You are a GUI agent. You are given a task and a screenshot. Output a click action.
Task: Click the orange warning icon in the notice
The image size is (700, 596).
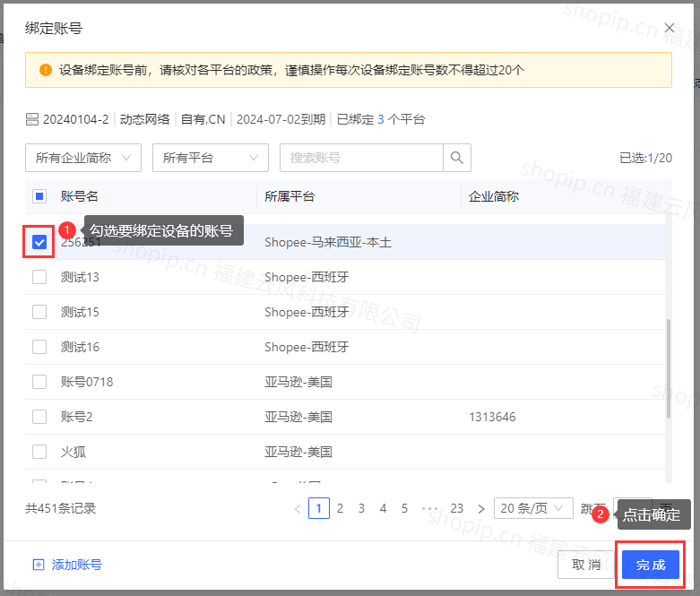click(46, 70)
